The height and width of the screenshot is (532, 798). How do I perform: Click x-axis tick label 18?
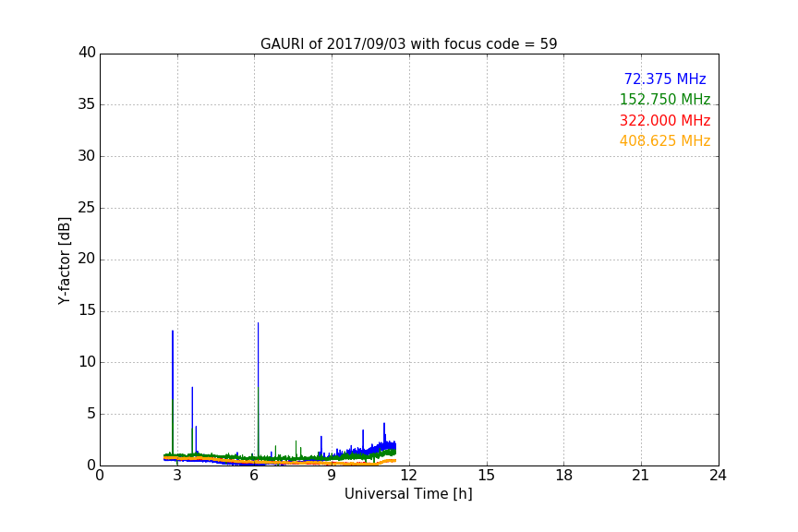click(563, 476)
